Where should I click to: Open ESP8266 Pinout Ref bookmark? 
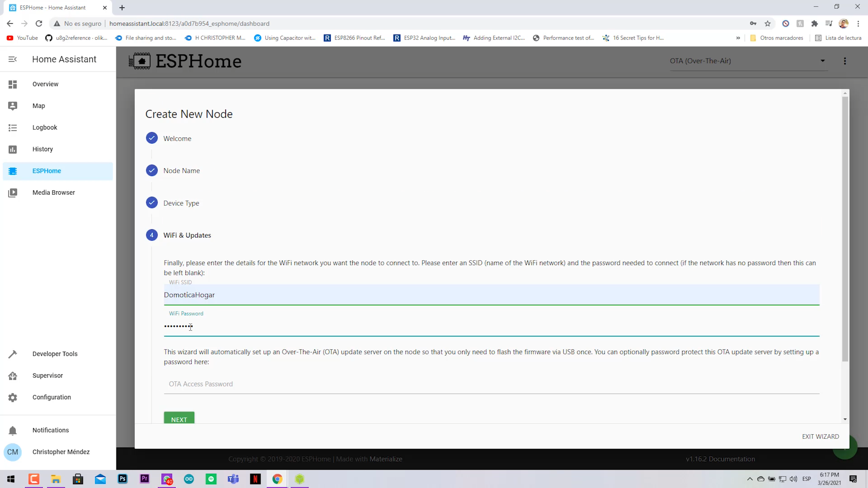click(354, 38)
